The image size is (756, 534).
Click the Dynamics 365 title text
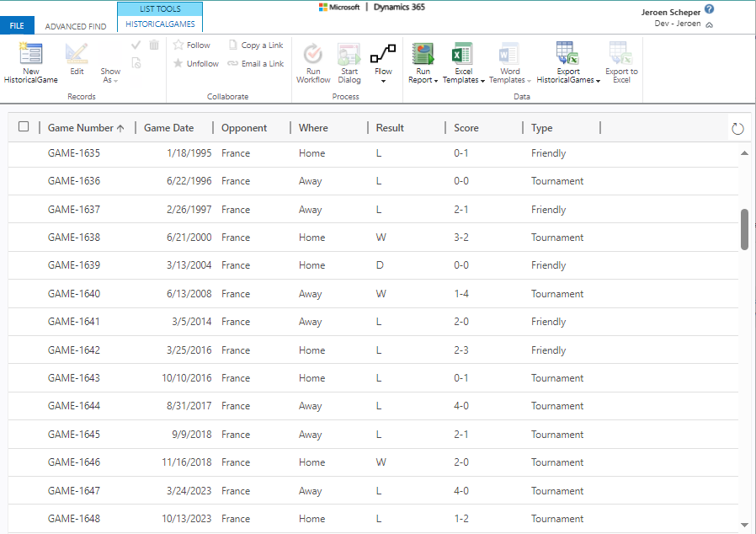(399, 8)
